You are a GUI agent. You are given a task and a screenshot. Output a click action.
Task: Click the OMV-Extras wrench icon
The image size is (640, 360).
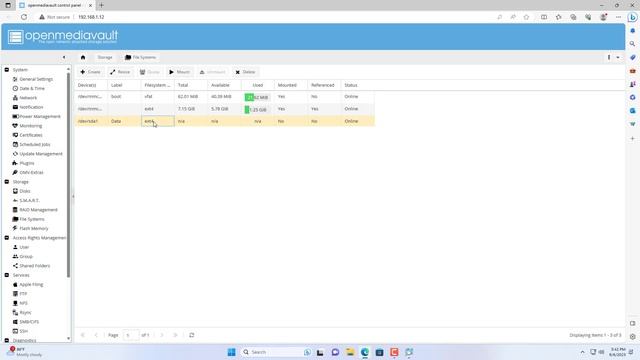tap(15, 172)
